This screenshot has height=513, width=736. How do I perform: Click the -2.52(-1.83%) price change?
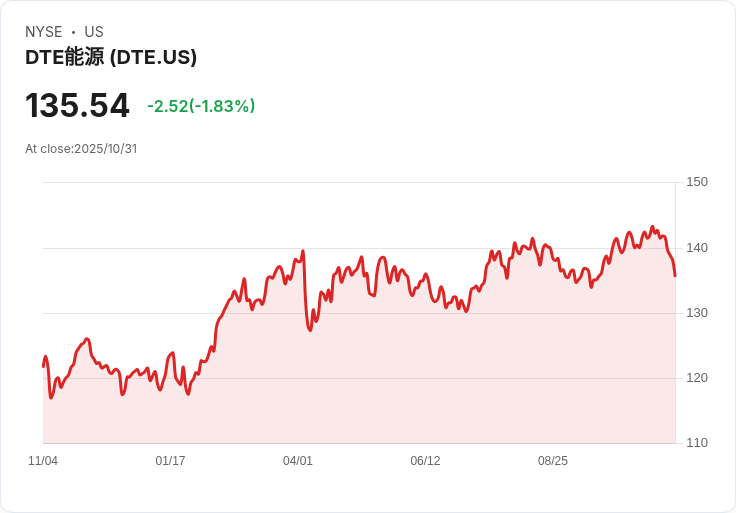tap(201, 106)
